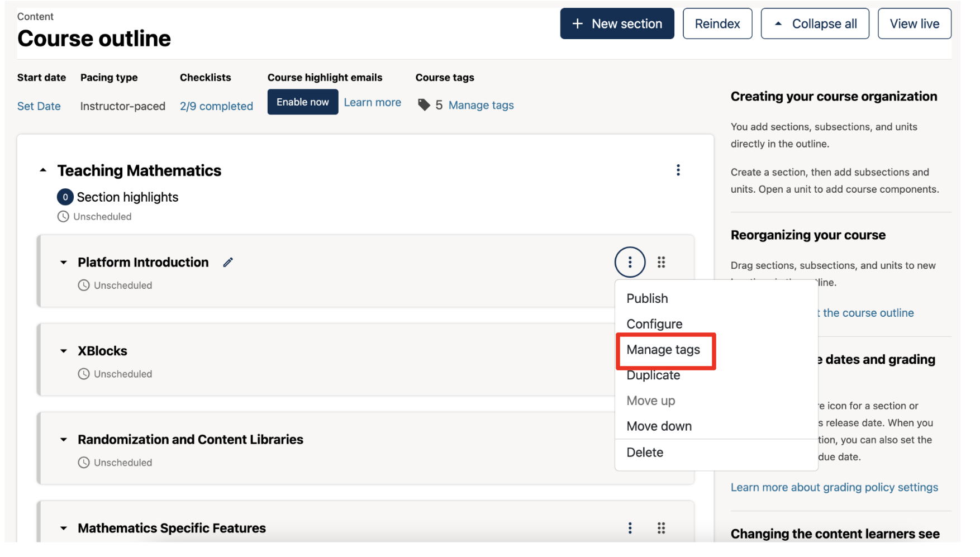Open the 2/9 completed checklists link

(216, 106)
